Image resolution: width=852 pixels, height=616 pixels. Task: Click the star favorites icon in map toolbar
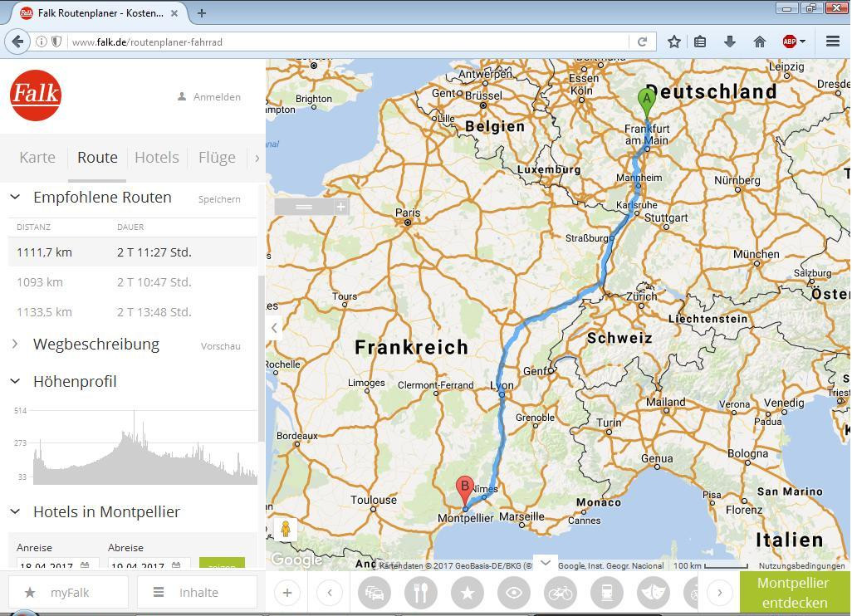click(468, 593)
